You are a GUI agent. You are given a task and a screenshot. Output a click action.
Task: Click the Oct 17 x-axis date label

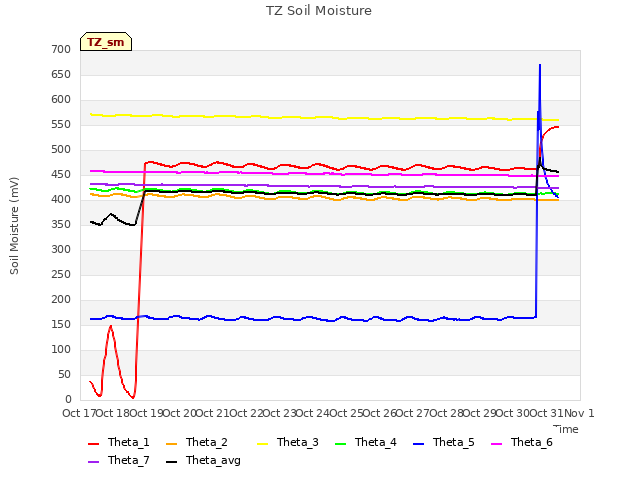click(79, 413)
